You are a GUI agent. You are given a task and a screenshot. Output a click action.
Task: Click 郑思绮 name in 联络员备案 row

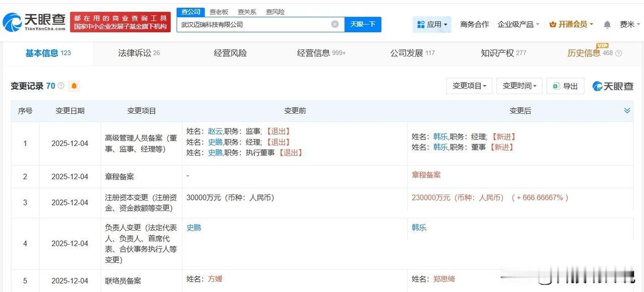coord(444,279)
